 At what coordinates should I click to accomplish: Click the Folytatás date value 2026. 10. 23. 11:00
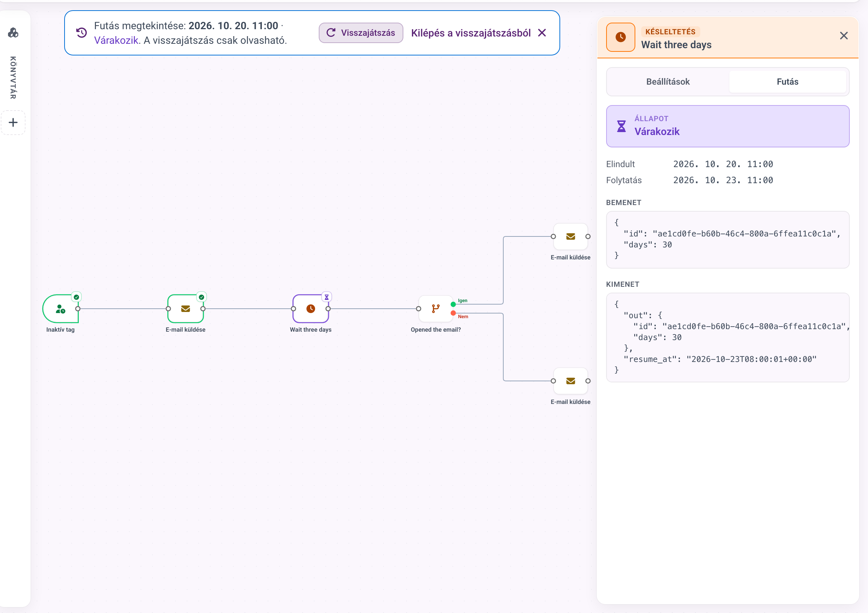[x=723, y=180]
